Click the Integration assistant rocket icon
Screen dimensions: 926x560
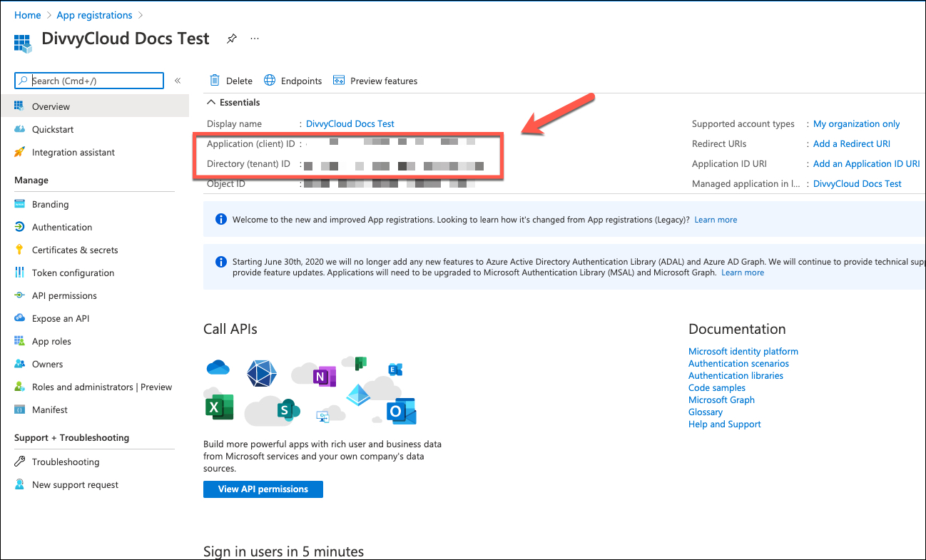19,152
